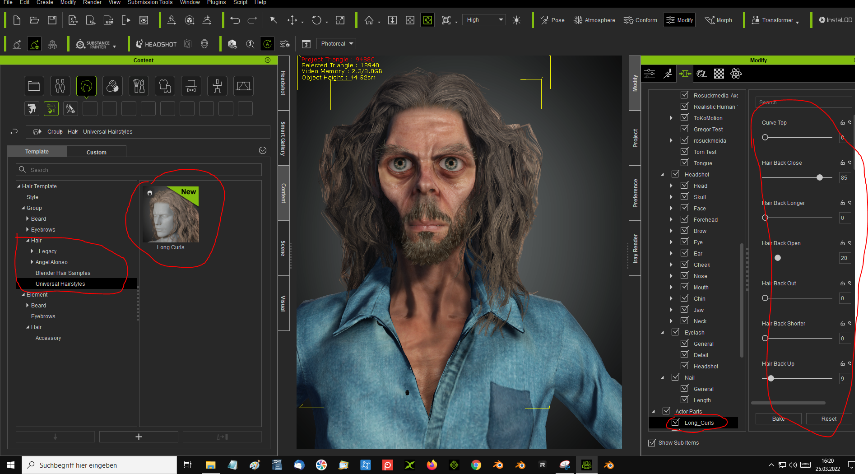Viewport: 868px width, 474px height.
Task: Click the Home camera view icon
Action: click(369, 20)
